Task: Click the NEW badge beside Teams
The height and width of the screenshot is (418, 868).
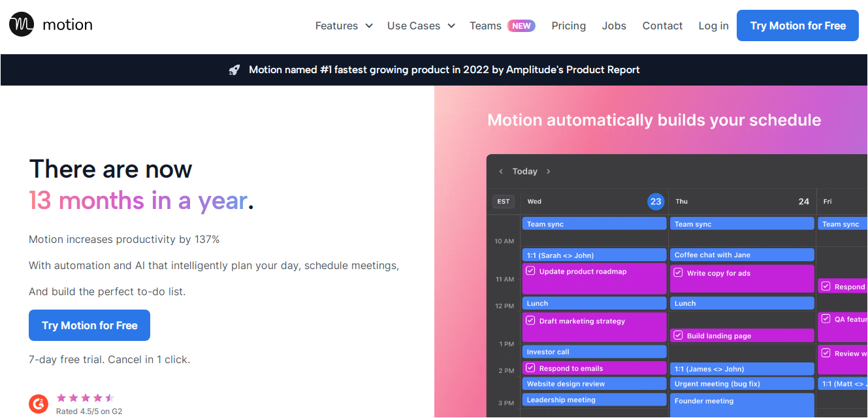Action: click(521, 25)
